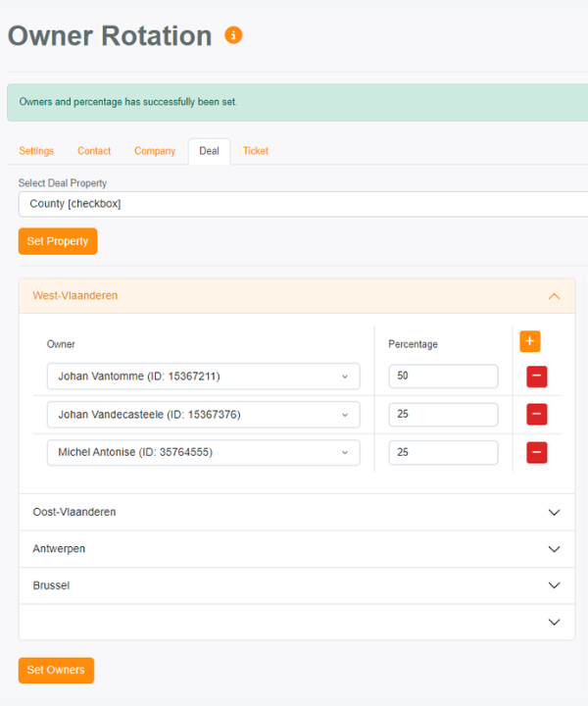Open the Johan Vandecasteele owner dropdown
This screenshot has height=706, width=588.
click(203, 415)
